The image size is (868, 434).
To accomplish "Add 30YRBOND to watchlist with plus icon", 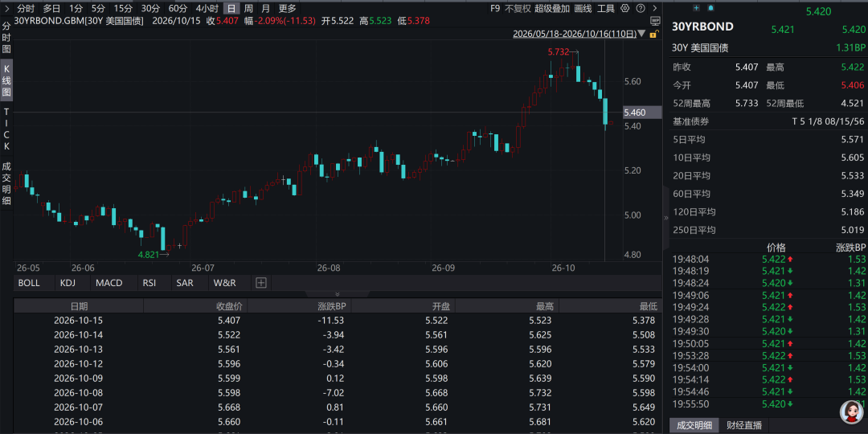I will tap(696, 8).
